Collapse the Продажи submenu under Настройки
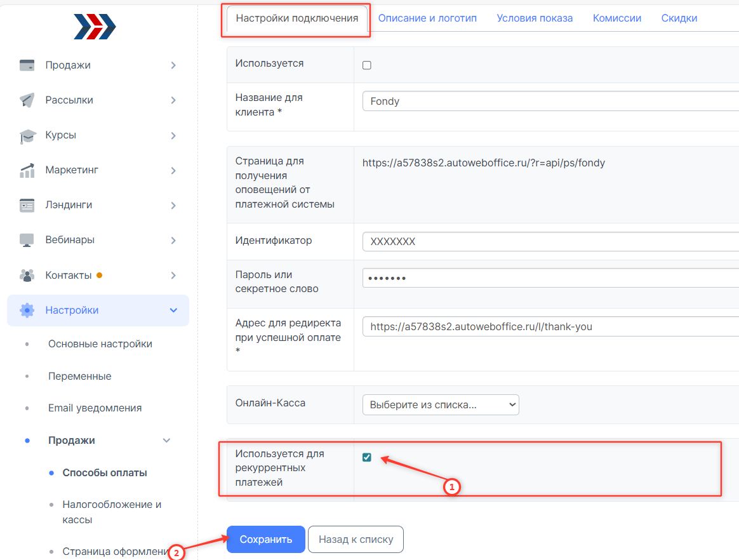This screenshot has height=560, width=739. (166, 441)
